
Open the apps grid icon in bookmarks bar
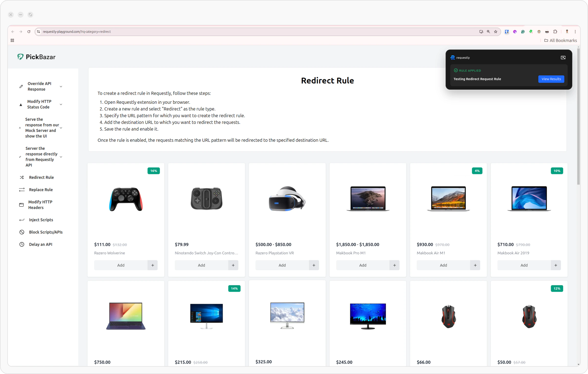point(12,40)
